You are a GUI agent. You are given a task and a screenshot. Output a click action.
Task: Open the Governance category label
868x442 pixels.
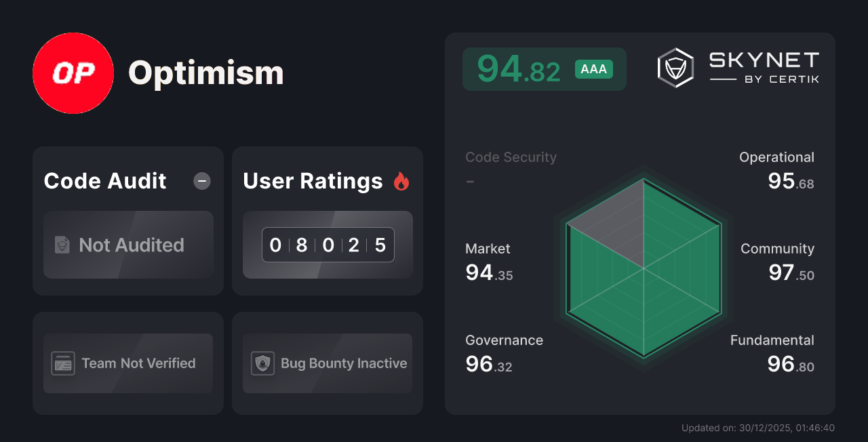(x=503, y=340)
